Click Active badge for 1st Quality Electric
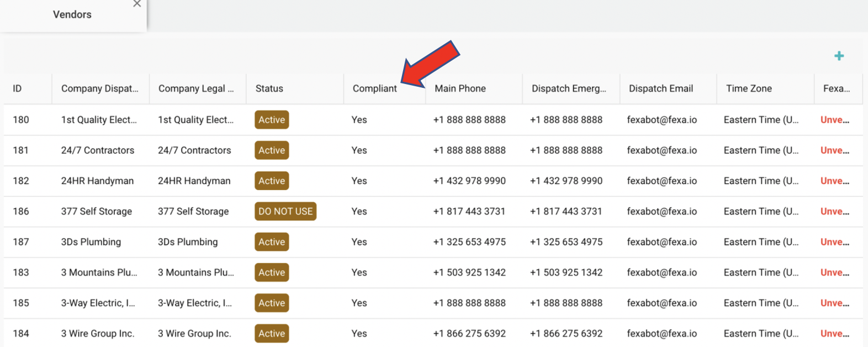This screenshot has height=347, width=868. tap(272, 120)
